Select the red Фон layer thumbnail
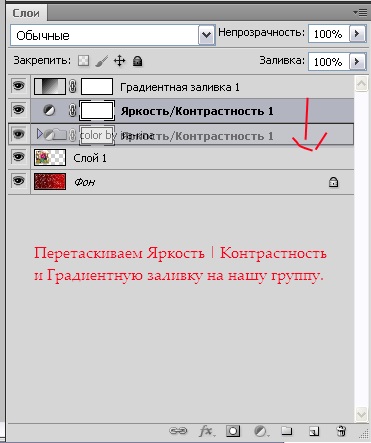The image size is (371, 443). coord(50,181)
